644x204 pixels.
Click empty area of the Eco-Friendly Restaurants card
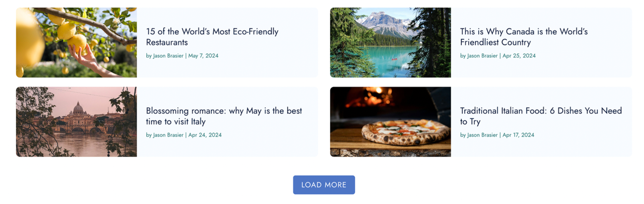[x=268, y=69]
